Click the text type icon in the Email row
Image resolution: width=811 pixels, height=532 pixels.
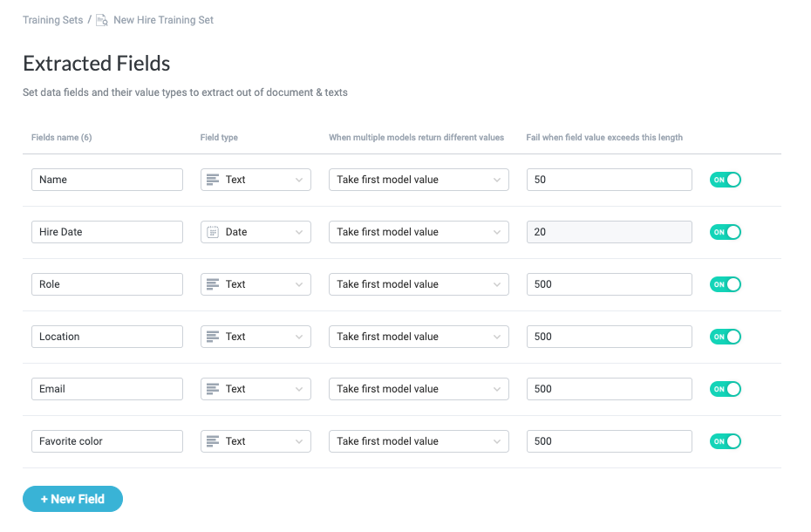click(212, 389)
